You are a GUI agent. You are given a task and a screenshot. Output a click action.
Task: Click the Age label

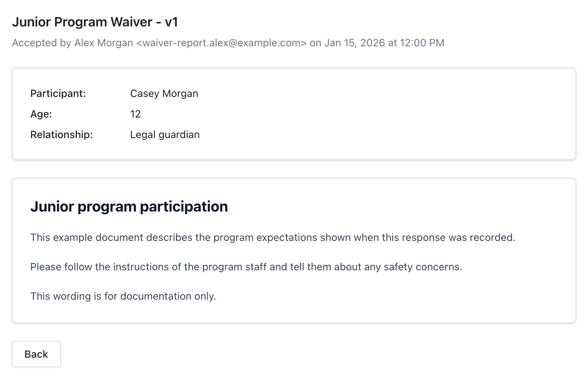[41, 114]
